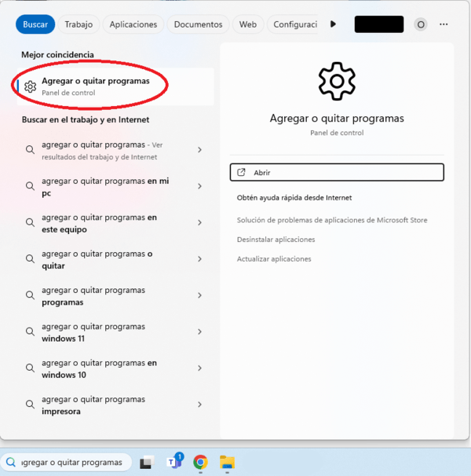The image size is (471, 476).
Task: Click magnifier icon for 'en windows 10' suggestion
Action: [x=30, y=368]
